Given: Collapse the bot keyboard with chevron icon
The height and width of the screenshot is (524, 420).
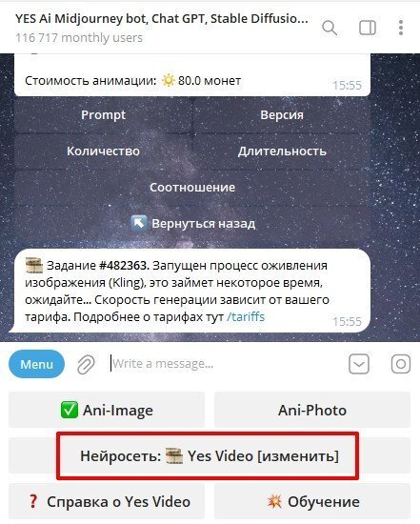Looking at the screenshot, I should coord(359,364).
